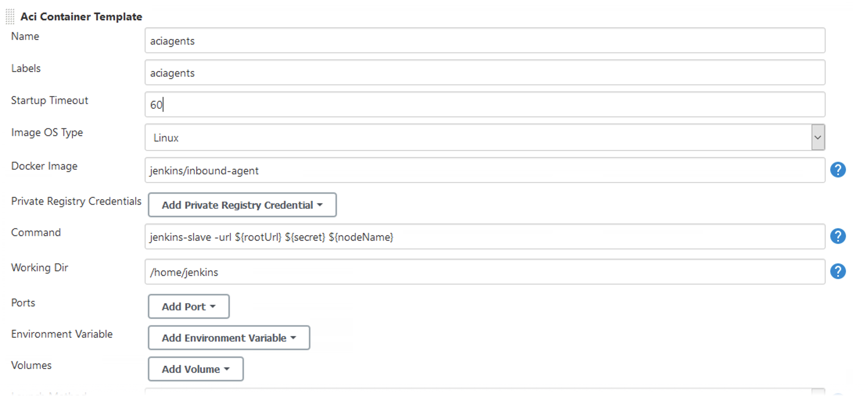
Task: Expand the Add Port dropdown
Action: [188, 307]
